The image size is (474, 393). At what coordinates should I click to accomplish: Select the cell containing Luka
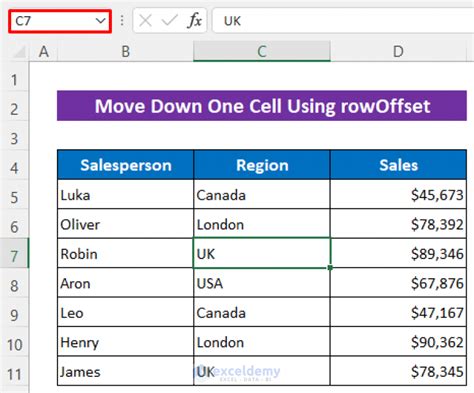[x=125, y=195]
